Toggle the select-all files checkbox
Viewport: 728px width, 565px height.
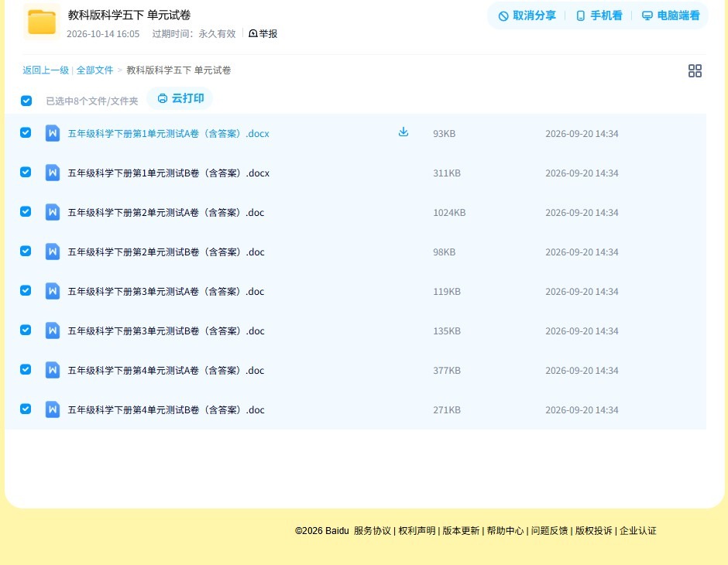pos(26,101)
